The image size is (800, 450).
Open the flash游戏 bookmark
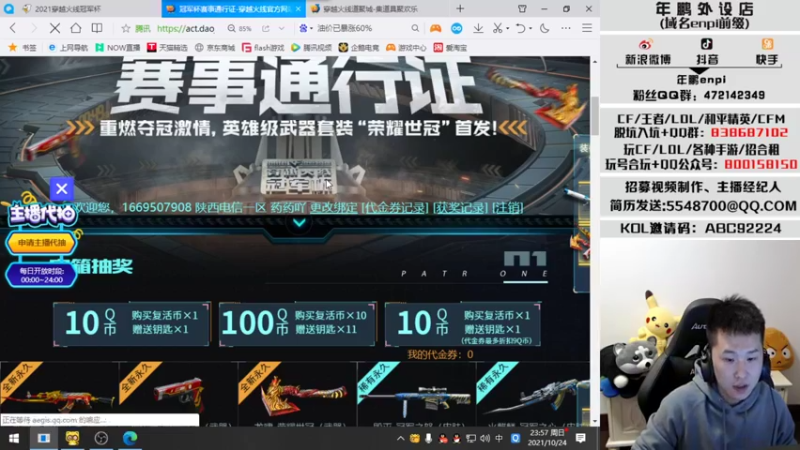click(263, 47)
